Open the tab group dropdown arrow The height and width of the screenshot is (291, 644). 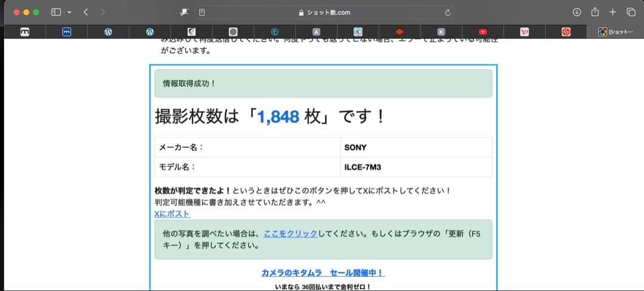69,13
